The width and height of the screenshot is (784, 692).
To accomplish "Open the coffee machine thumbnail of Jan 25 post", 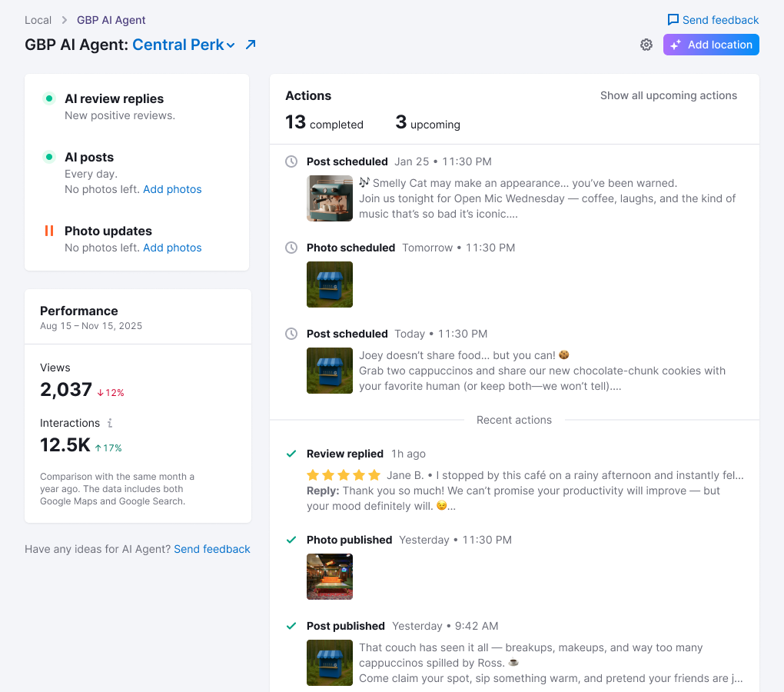I will [x=330, y=198].
